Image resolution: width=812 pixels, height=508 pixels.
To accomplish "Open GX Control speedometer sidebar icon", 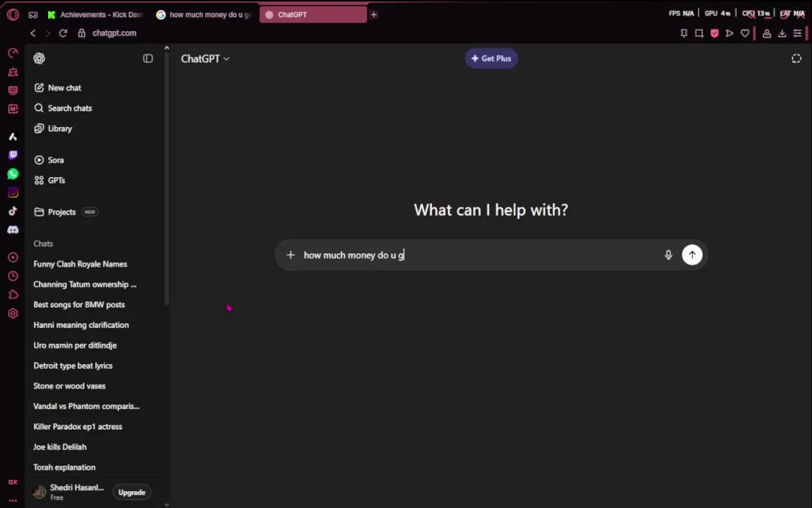I will click(13, 53).
